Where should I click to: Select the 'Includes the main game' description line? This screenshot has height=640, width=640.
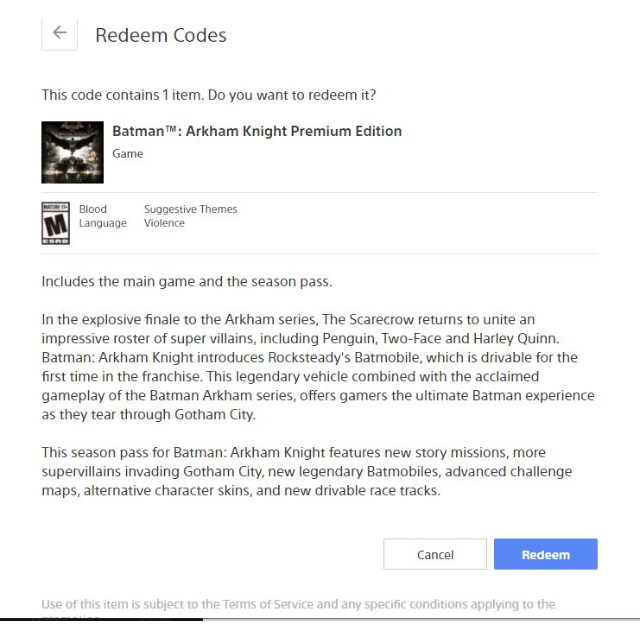pos(187,282)
